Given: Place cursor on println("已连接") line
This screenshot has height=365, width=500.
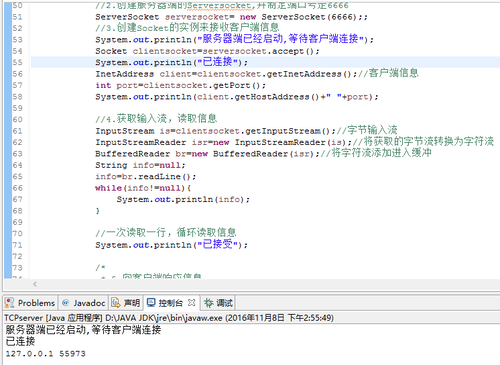Looking at the screenshot, I should coord(171,62).
